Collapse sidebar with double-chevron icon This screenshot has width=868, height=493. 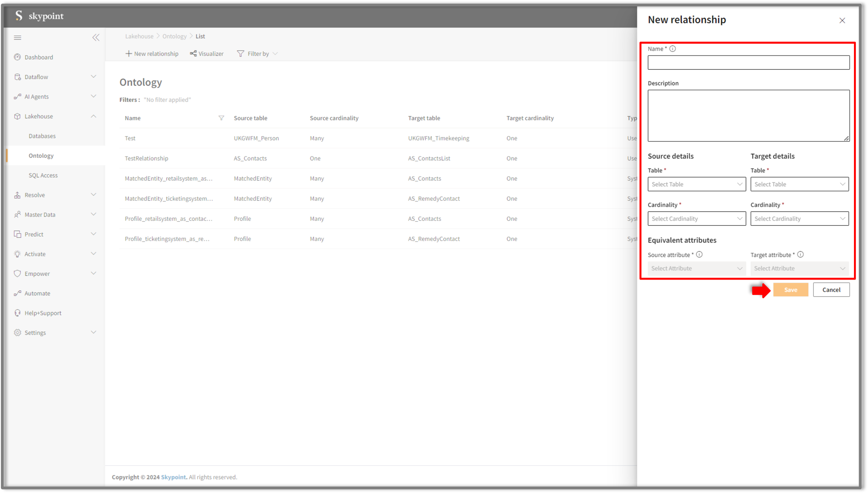(x=96, y=38)
